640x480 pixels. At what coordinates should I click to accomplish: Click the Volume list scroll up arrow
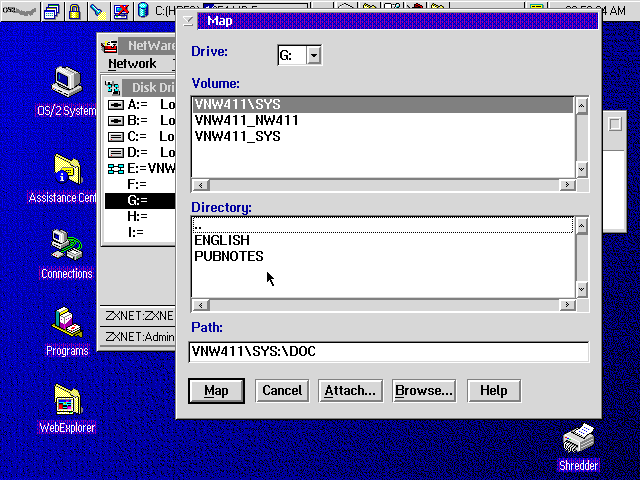click(581, 106)
